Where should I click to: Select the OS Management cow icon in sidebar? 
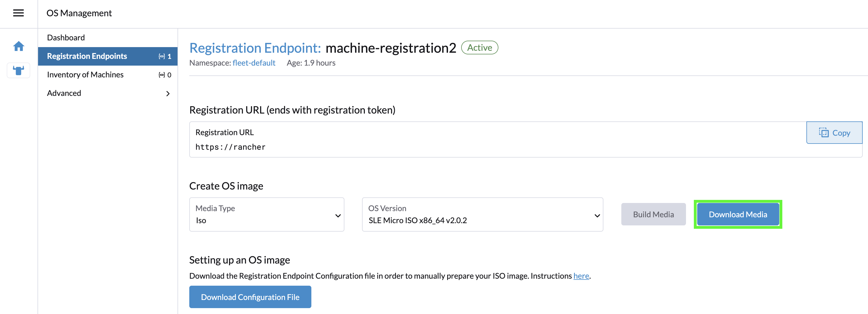coord(18,70)
